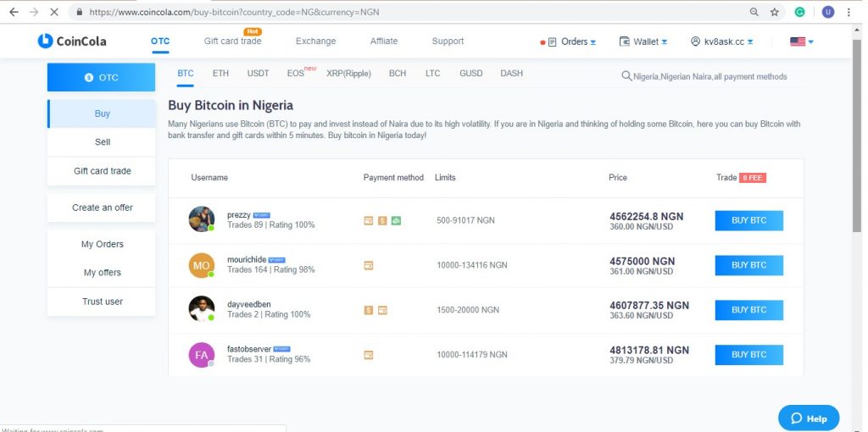The image size is (868, 432).
Task: Open Gift card trade in sidebar
Action: tap(102, 171)
